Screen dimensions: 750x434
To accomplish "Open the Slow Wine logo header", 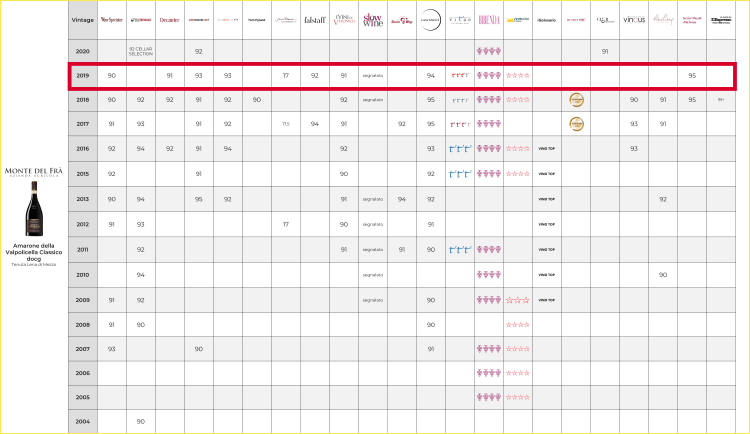I will [x=373, y=20].
